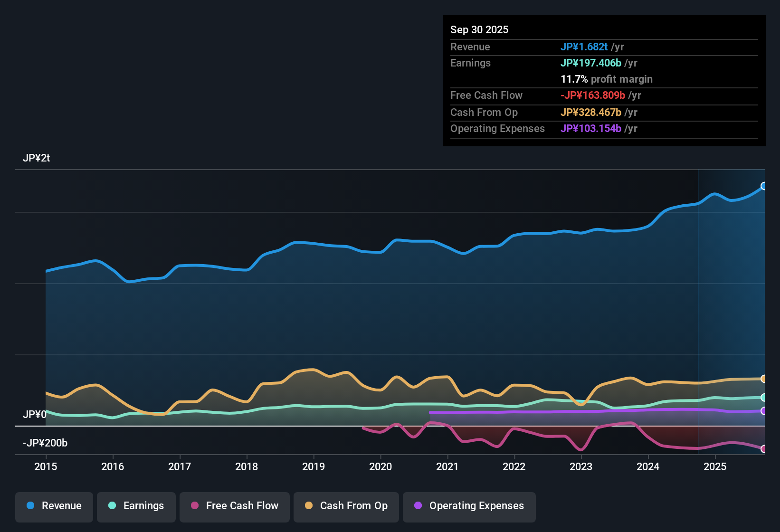780x532 pixels.
Task: Click the blue revenue line near 2020 peak
Action: point(398,239)
